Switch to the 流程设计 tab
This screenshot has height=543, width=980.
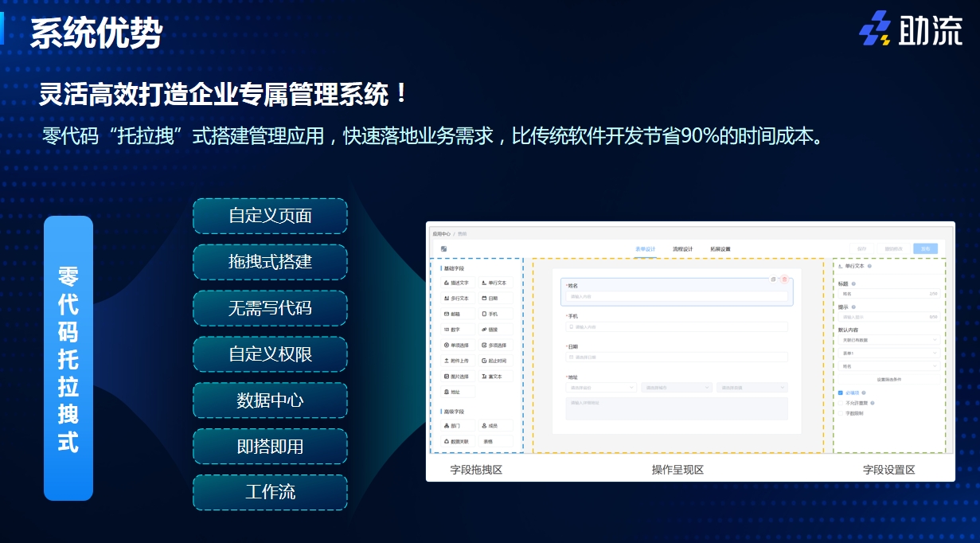[683, 248]
